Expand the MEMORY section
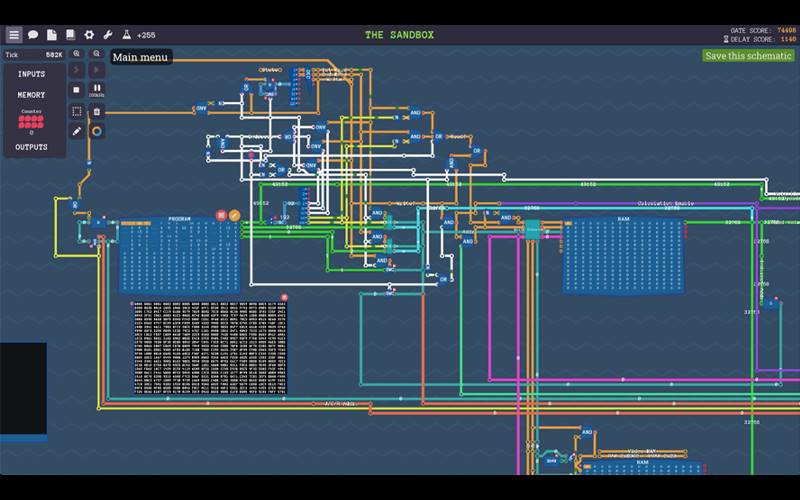The image size is (800, 500). coord(31,95)
